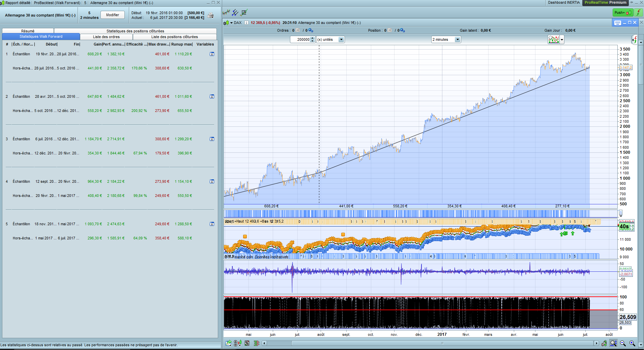Click the print report icon

coord(210,16)
